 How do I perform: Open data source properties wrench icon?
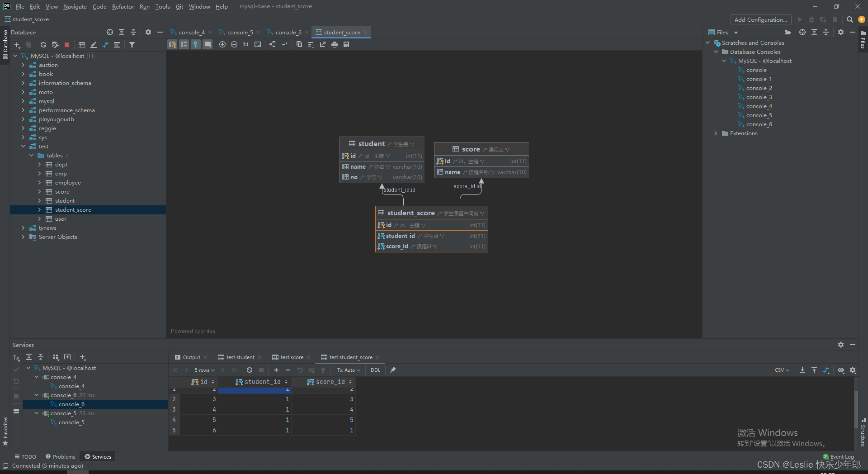(x=55, y=45)
